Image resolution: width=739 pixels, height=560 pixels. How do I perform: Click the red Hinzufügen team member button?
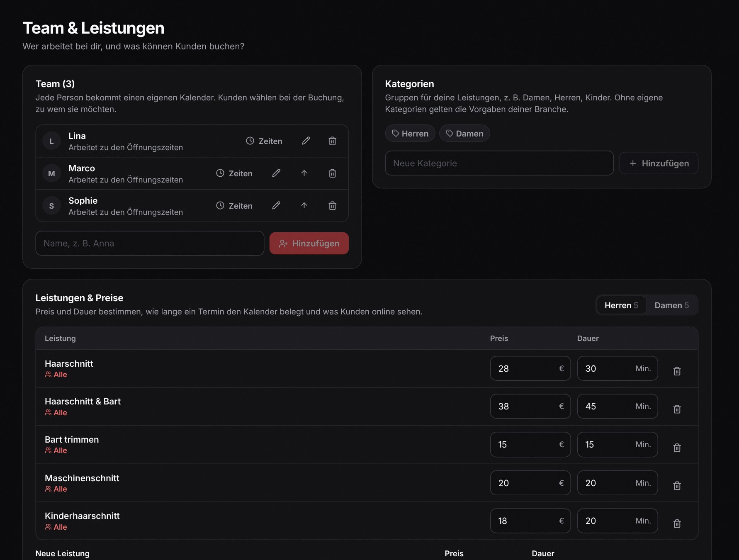pos(309,243)
